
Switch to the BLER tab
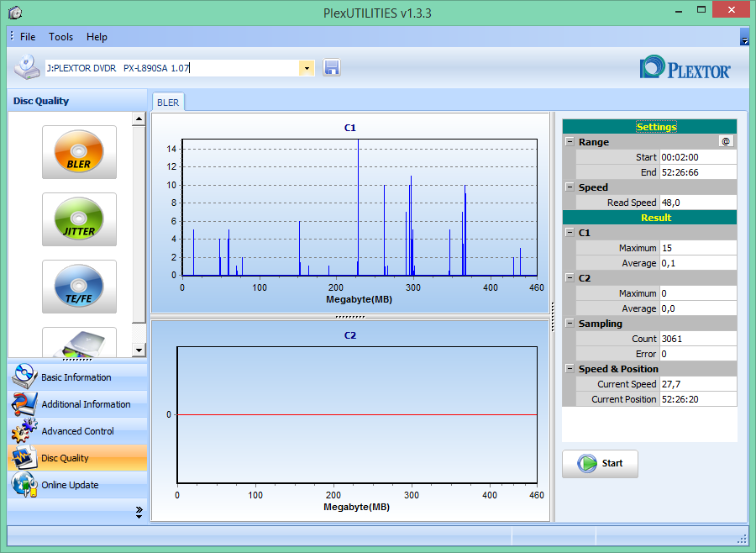tap(168, 103)
